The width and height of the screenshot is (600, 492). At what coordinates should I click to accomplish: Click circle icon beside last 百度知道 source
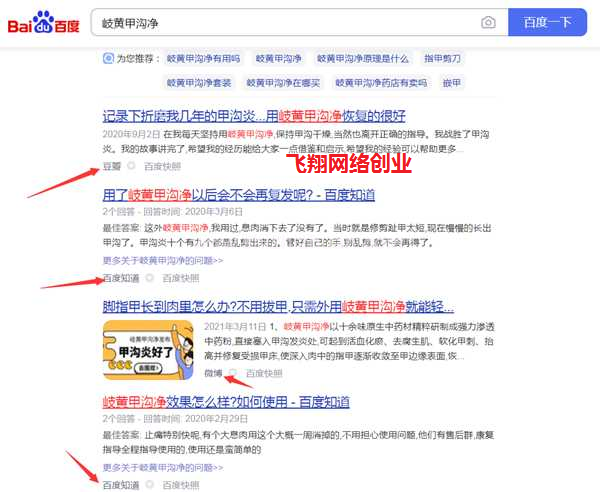click(150, 485)
